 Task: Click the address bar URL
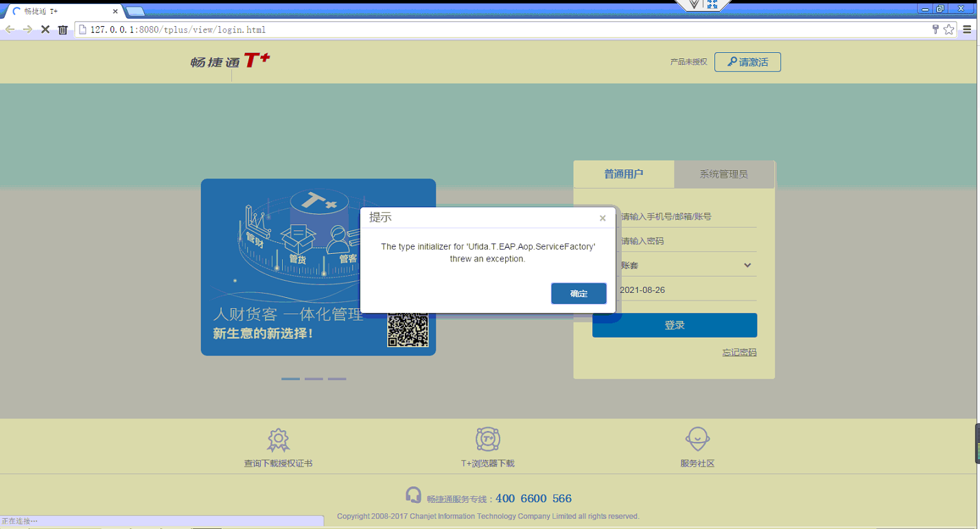[178, 30]
